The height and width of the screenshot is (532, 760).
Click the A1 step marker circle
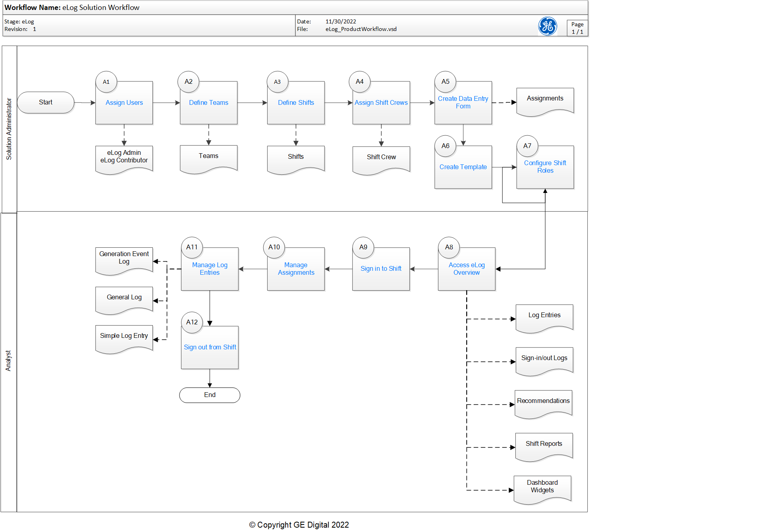(x=106, y=82)
